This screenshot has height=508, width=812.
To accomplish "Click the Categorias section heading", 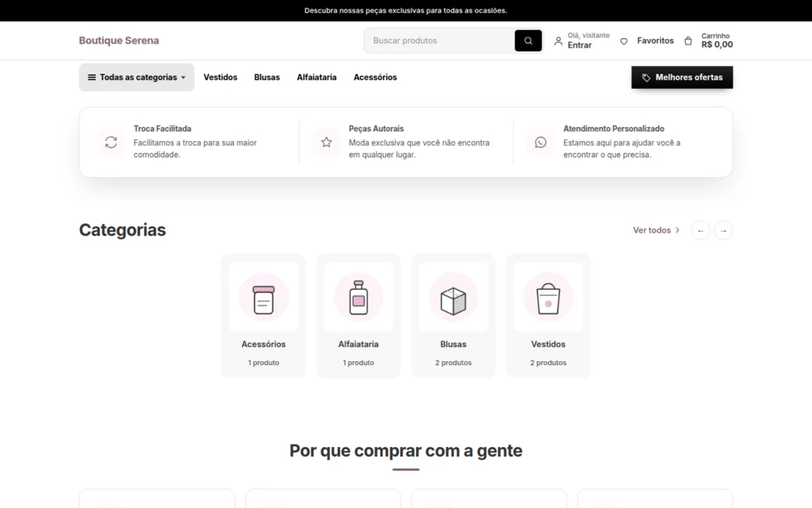I will (122, 229).
